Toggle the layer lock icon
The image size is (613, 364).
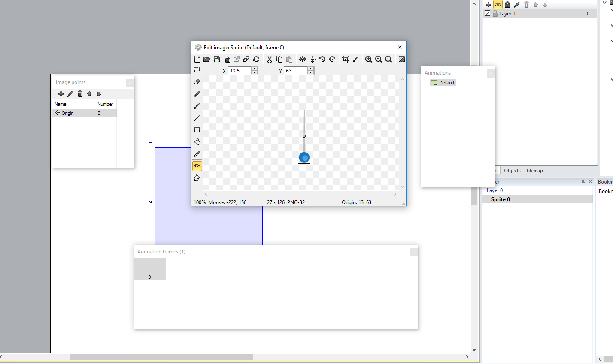point(507,4)
